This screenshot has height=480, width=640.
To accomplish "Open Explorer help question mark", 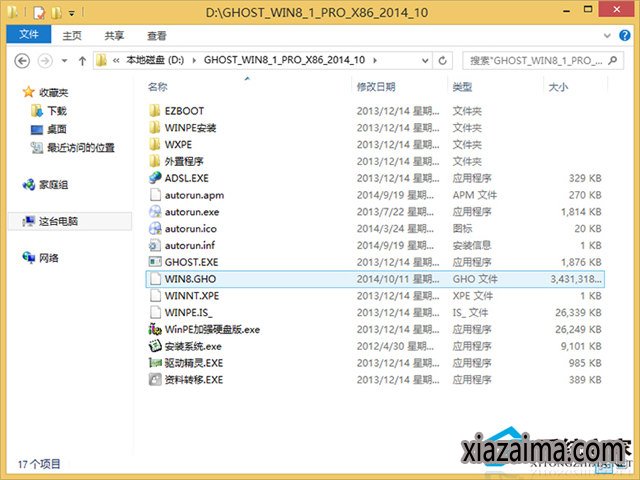I will 624,35.
